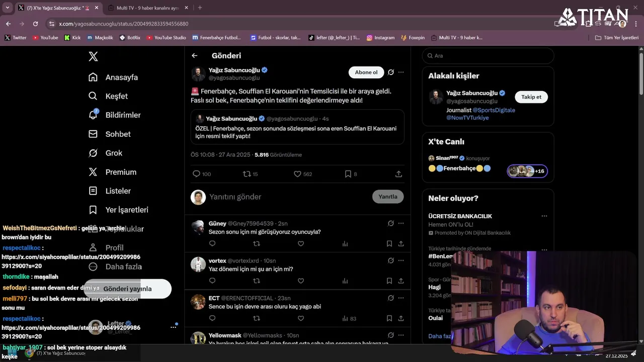Like Güney's comment
The image size is (644, 362).
[x=301, y=244]
